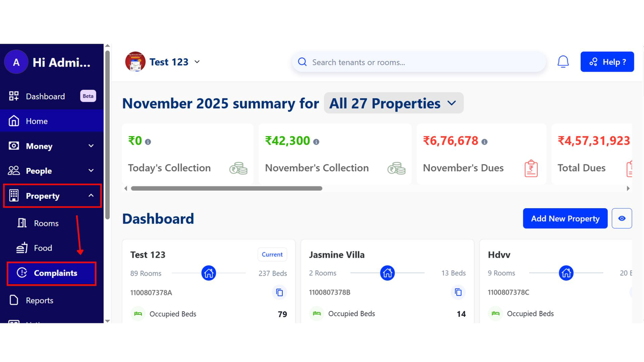Click info icon next to ₹6,76,678
Screen dimensions: 644x362
click(485, 142)
